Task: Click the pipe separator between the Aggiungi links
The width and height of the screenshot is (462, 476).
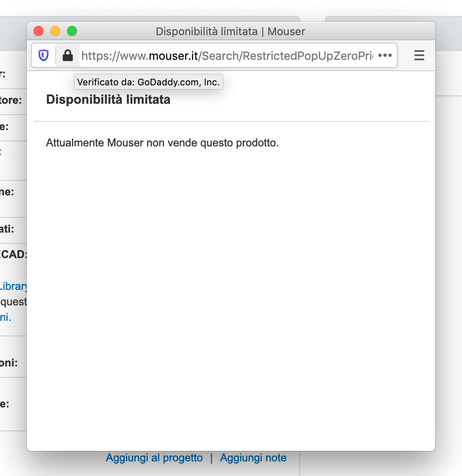Action: click(x=211, y=458)
